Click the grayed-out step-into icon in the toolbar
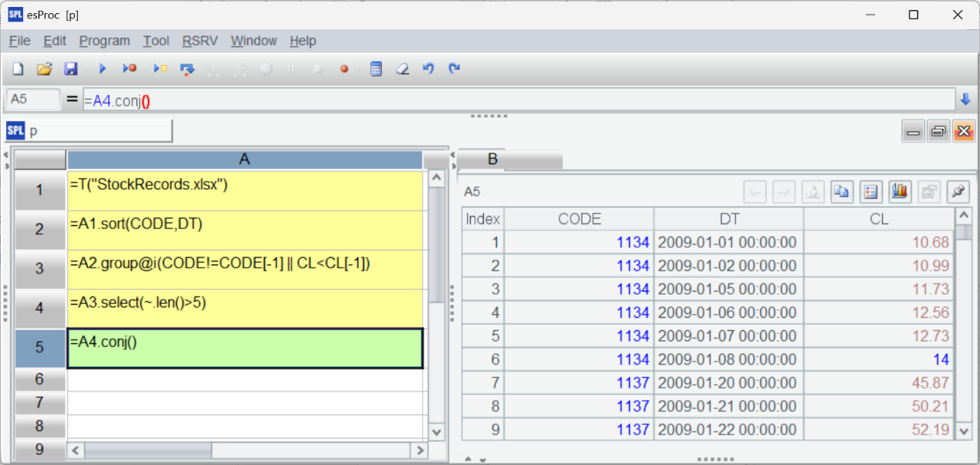The image size is (980, 465). pos(213,69)
